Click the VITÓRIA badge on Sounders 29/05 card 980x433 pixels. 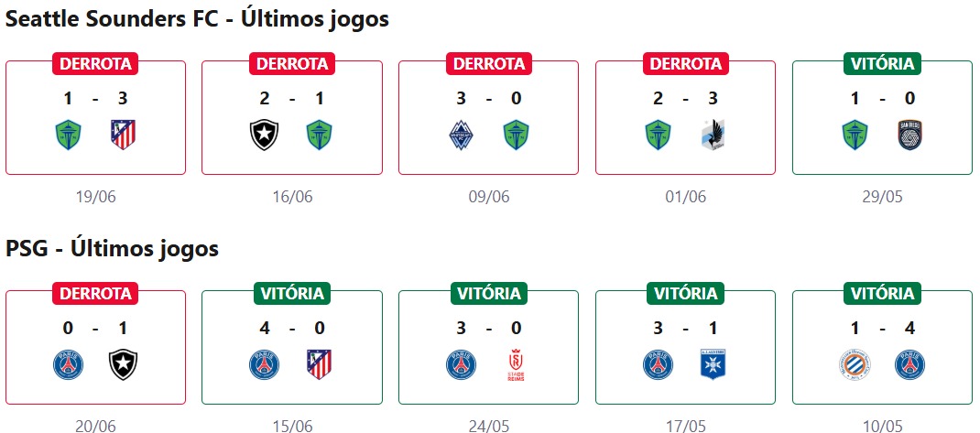(882, 63)
